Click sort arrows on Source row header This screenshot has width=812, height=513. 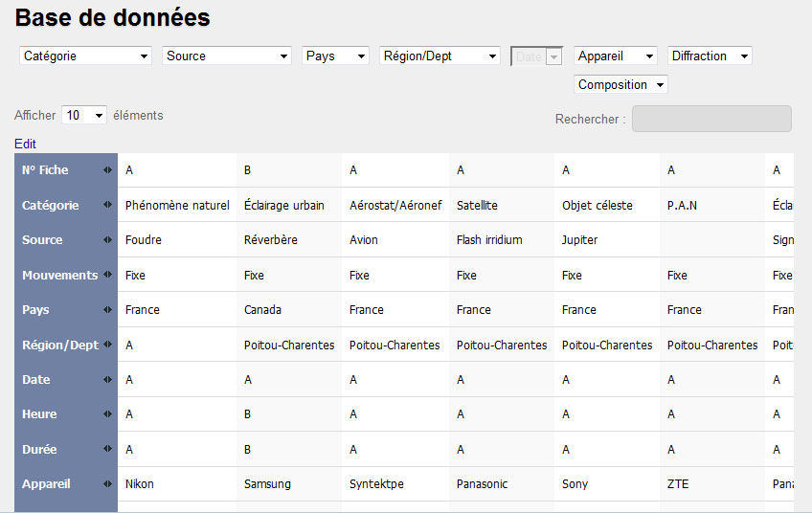click(108, 240)
